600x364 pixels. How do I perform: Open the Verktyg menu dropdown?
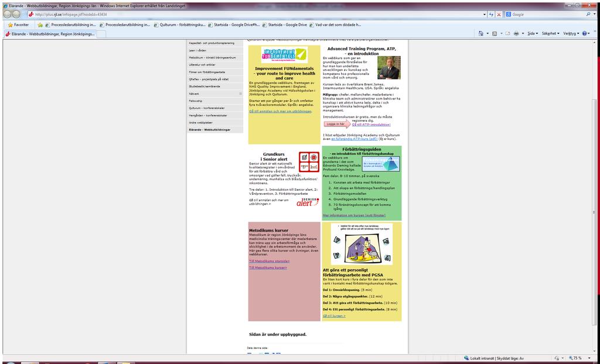(x=571, y=33)
